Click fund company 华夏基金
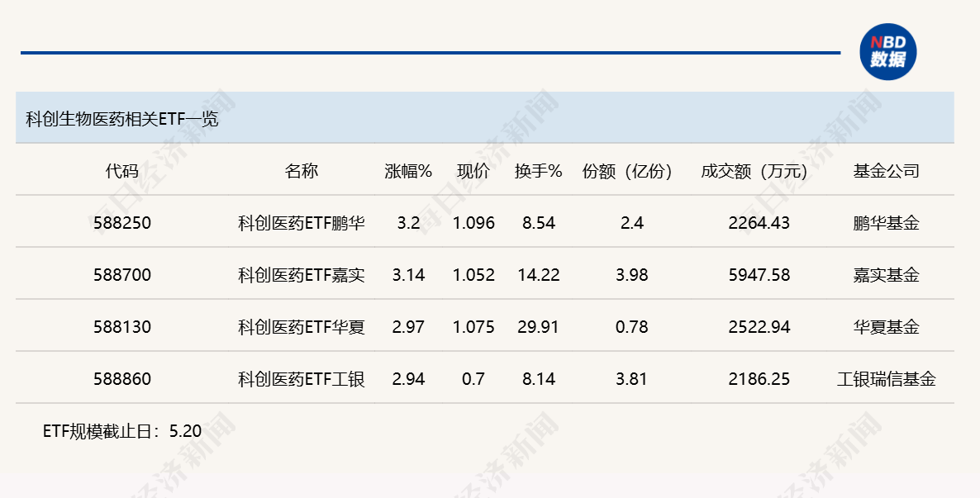Image resolution: width=980 pixels, height=498 pixels. (887, 327)
